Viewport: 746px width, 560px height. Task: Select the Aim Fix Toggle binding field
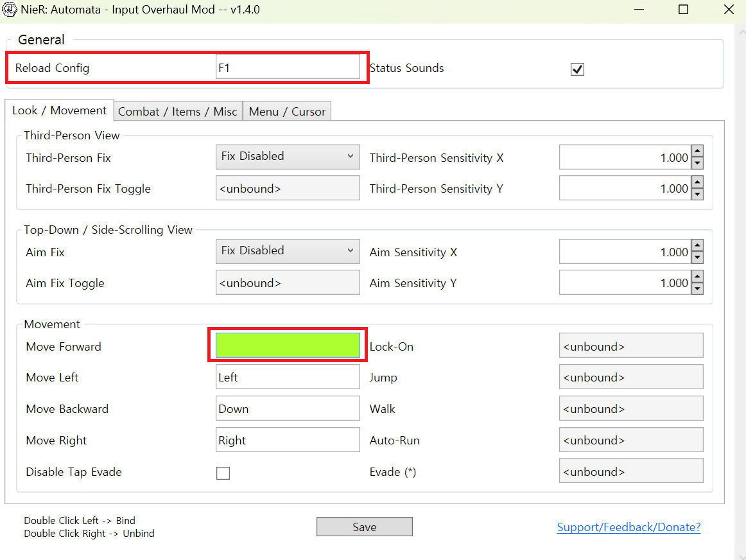(288, 283)
